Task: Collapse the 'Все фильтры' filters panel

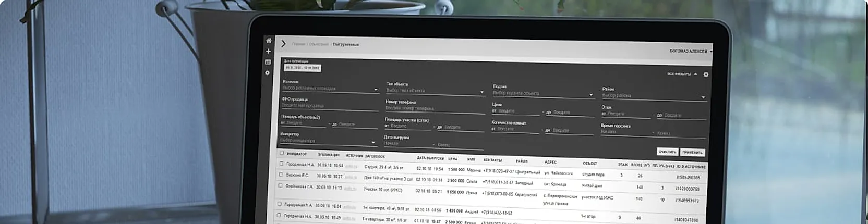Action: click(x=682, y=74)
